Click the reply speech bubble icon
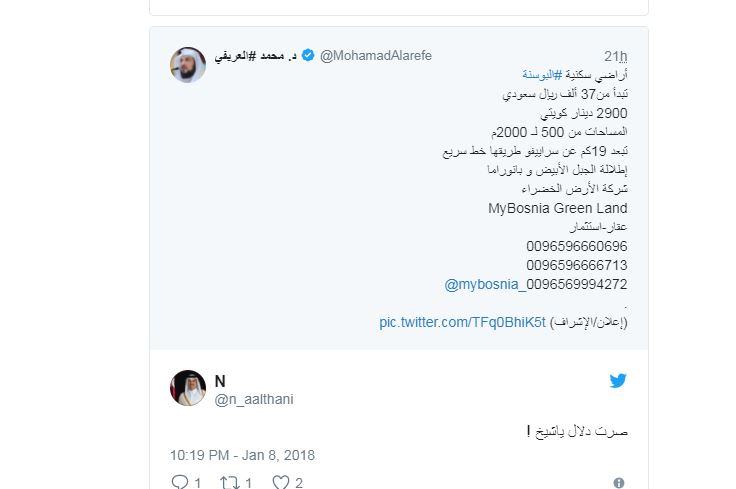The height and width of the screenshot is (489, 736). (180, 482)
